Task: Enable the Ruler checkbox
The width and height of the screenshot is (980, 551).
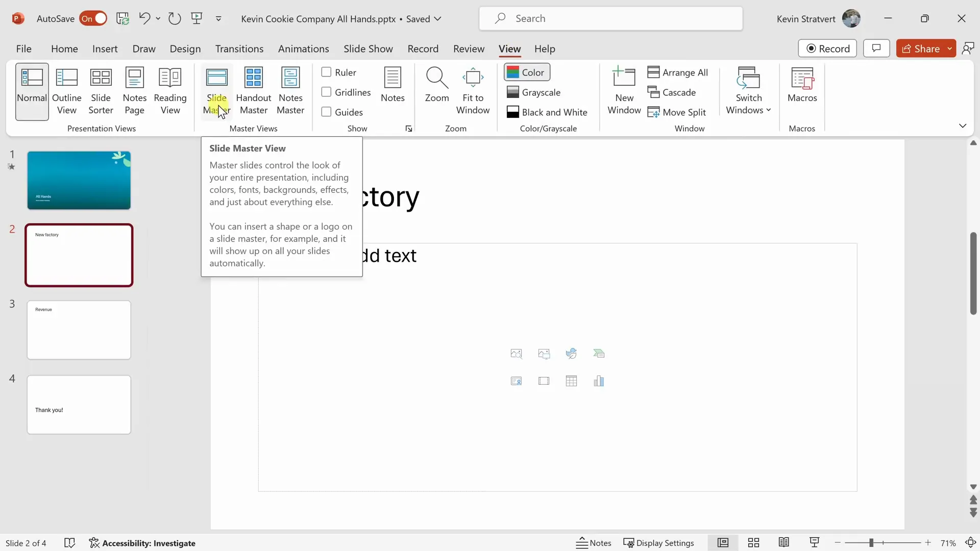Action: [x=326, y=72]
